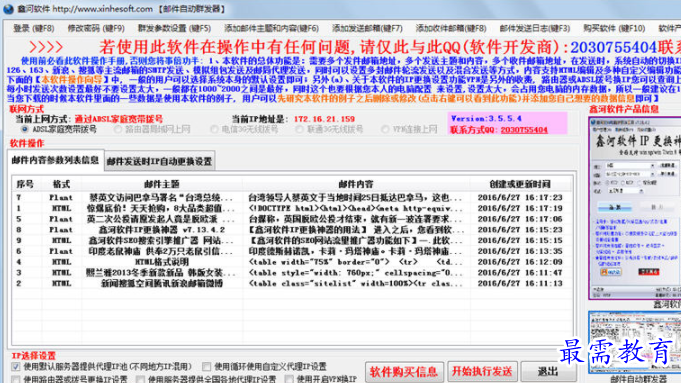Switch to 邮件发送时IP自动更换设置 tab
This screenshot has width=681, height=383.
159,161
